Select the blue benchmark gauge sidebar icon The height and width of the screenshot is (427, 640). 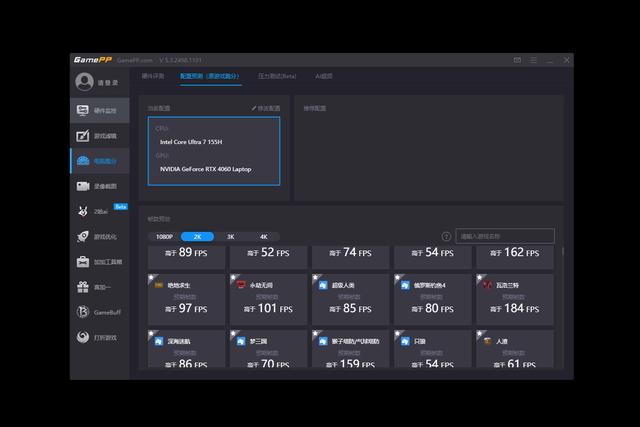tap(82, 161)
